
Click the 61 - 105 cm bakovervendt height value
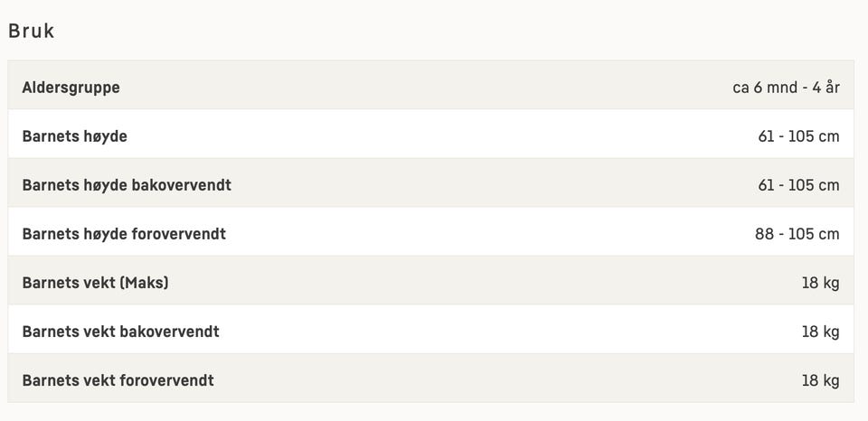(x=798, y=185)
